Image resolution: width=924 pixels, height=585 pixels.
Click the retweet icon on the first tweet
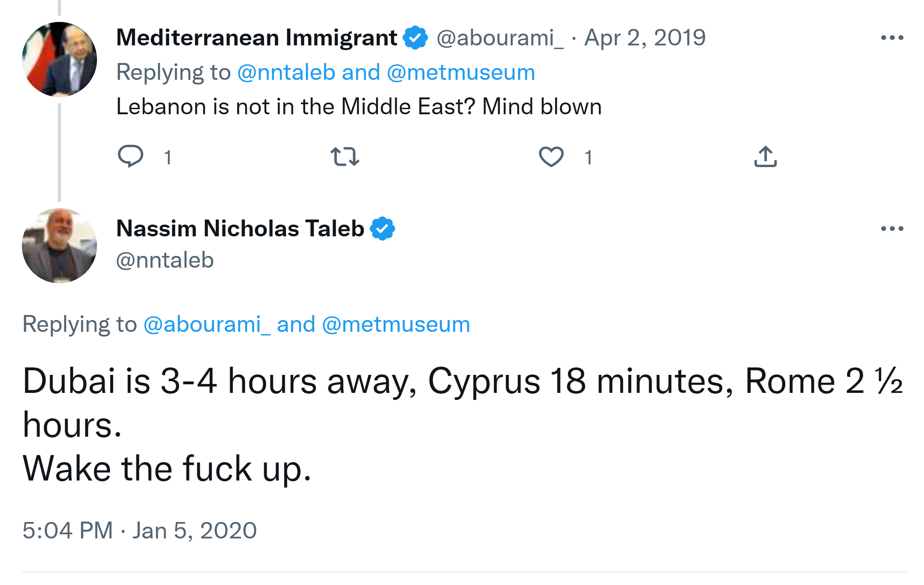click(x=344, y=157)
